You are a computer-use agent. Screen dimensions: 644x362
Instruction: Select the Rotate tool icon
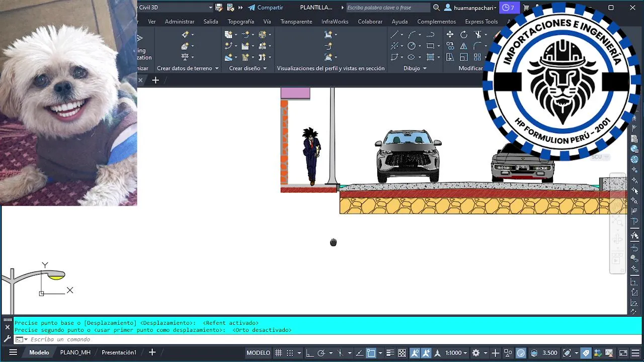coord(464,35)
